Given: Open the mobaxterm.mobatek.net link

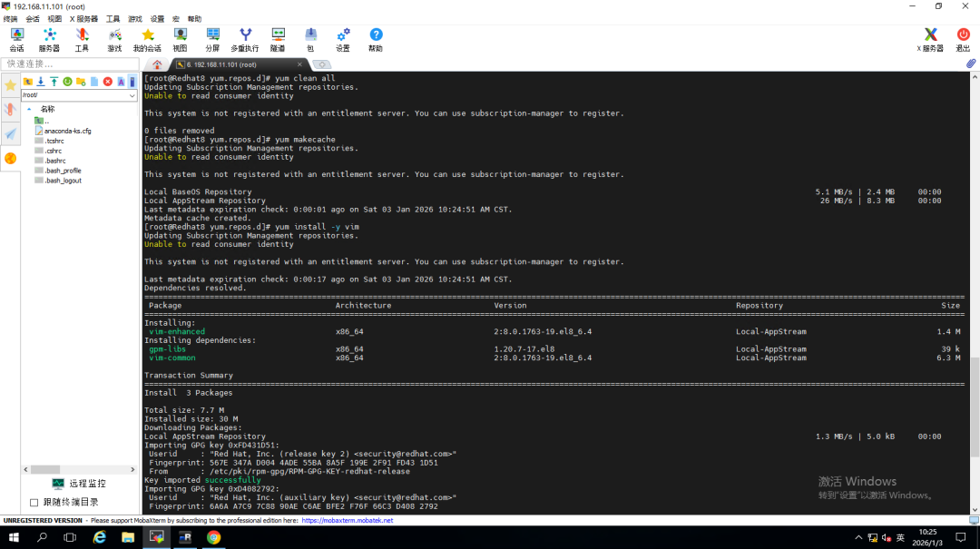Looking at the screenshot, I should click(348, 520).
